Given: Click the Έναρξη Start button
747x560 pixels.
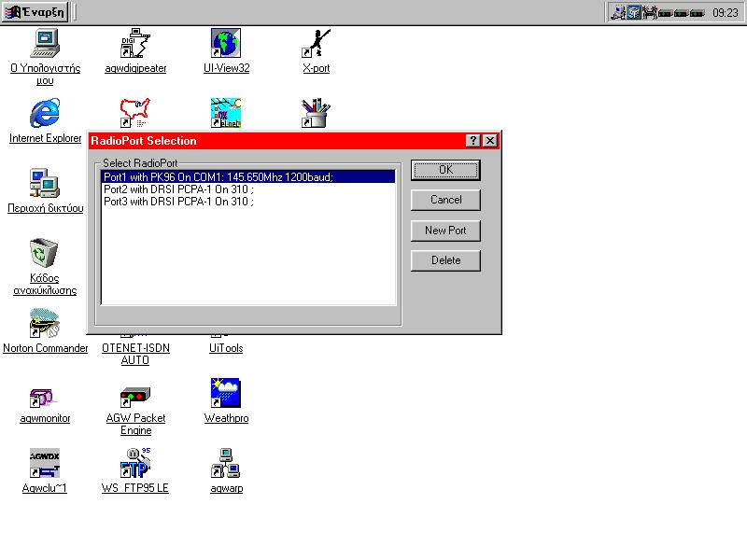Looking at the screenshot, I should coord(35,12).
